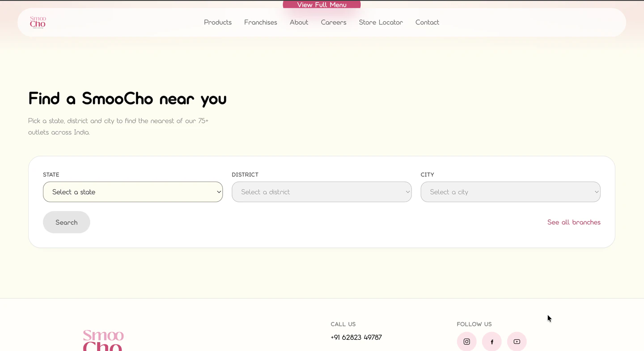The image size is (644, 351).
Task: Go to Products in the navigation
Action: click(x=218, y=22)
